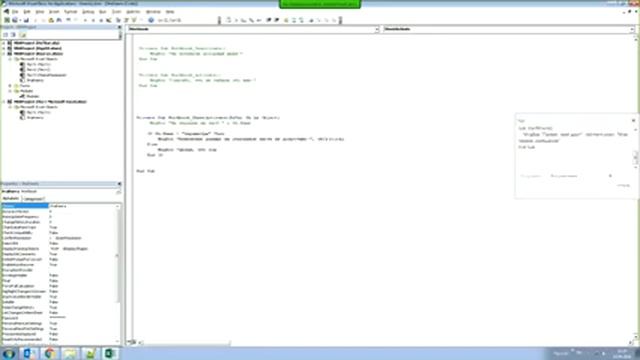Click the Project Explorer toolbar icon
Viewport: 640px width, 360px height.
[x=118, y=20]
